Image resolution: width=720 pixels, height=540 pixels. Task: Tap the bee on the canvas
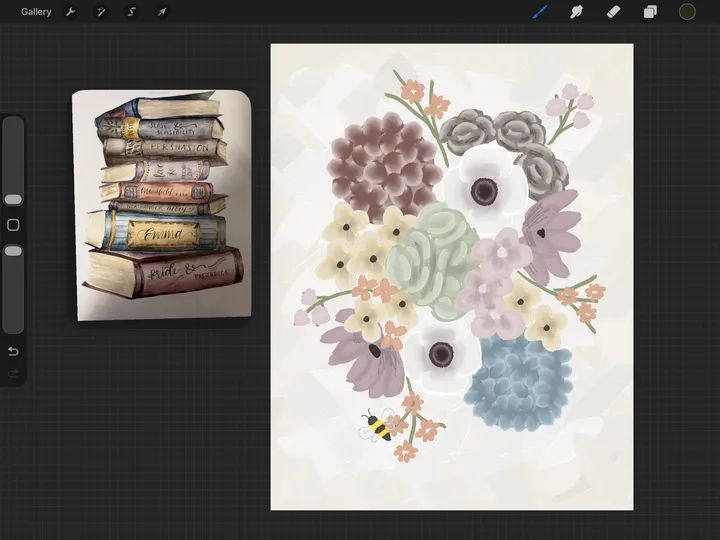(x=377, y=426)
